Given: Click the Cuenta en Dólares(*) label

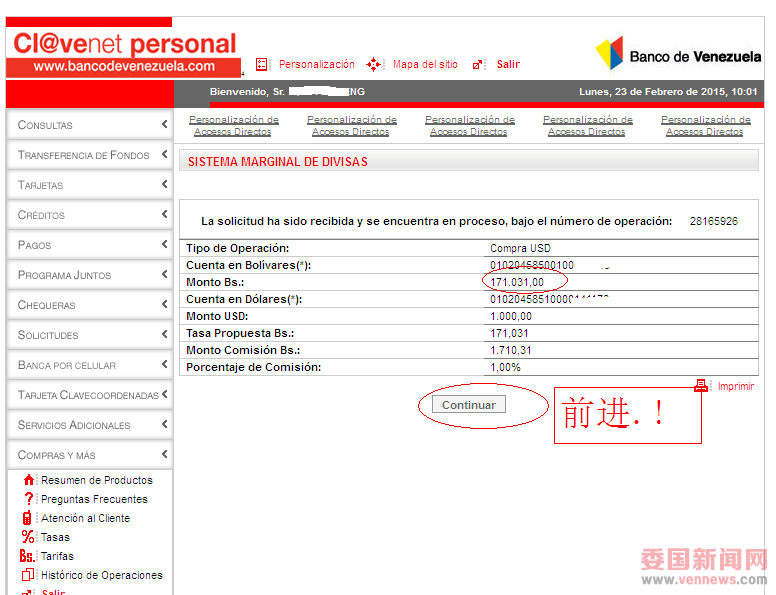Looking at the screenshot, I should tap(244, 299).
